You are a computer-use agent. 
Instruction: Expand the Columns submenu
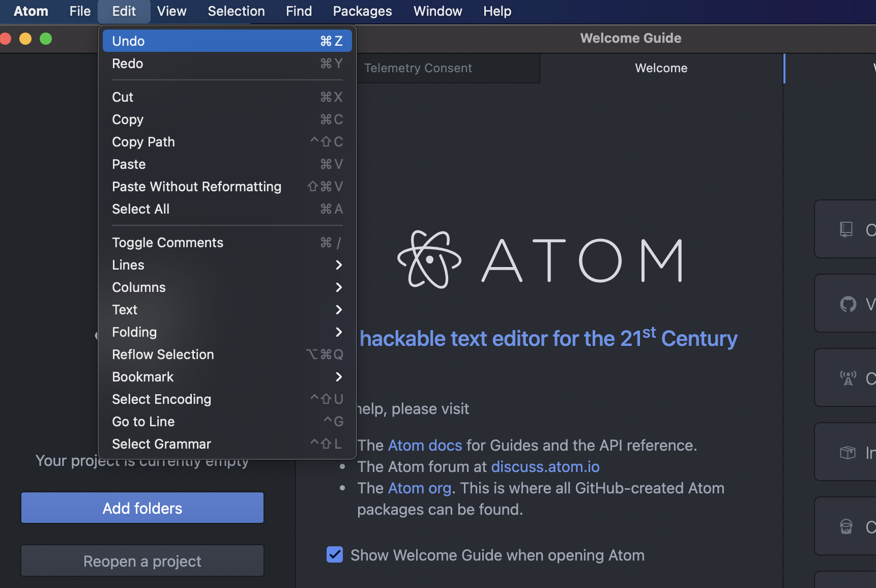point(227,287)
